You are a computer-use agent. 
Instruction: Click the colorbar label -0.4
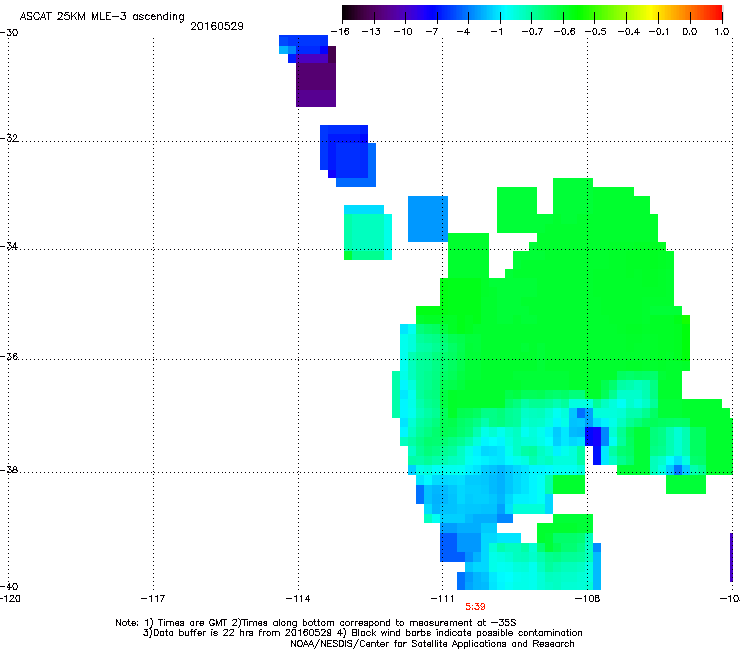point(629,32)
